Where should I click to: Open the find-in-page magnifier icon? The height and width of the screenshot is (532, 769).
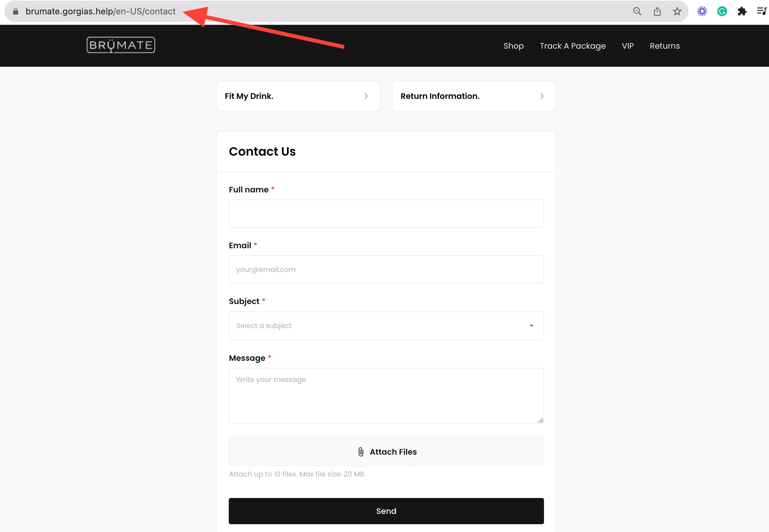click(x=637, y=11)
